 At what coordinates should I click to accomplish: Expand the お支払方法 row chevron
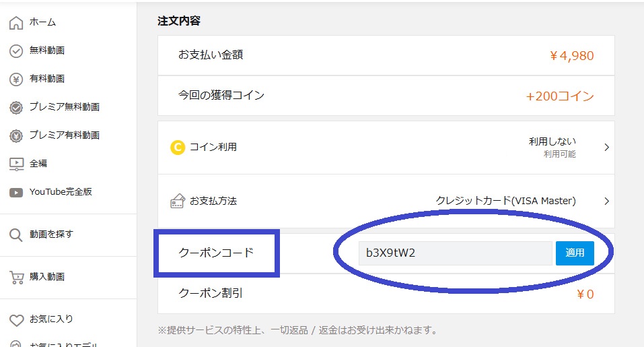[606, 201]
